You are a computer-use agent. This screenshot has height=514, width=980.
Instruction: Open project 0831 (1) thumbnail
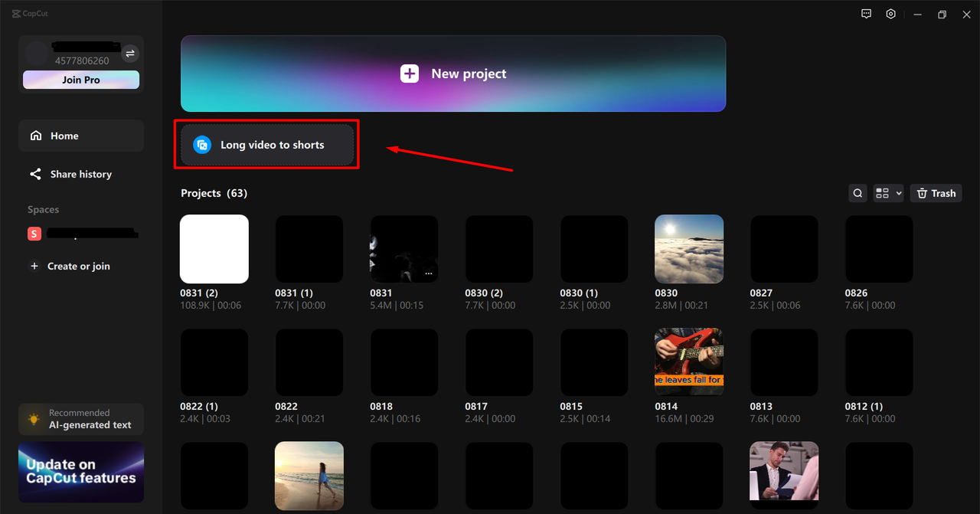click(309, 249)
